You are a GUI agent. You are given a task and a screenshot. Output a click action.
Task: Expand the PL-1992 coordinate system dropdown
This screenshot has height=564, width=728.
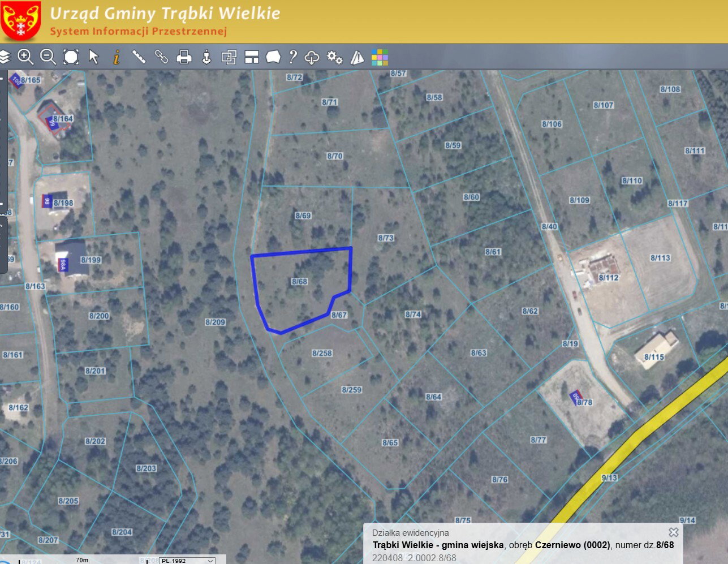[x=187, y=560]
